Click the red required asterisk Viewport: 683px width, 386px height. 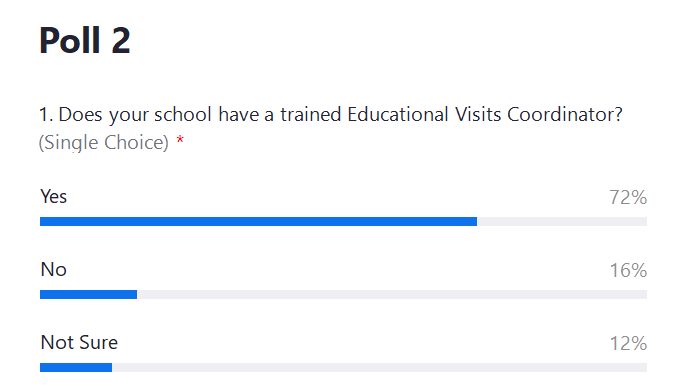tap(180, 140)
